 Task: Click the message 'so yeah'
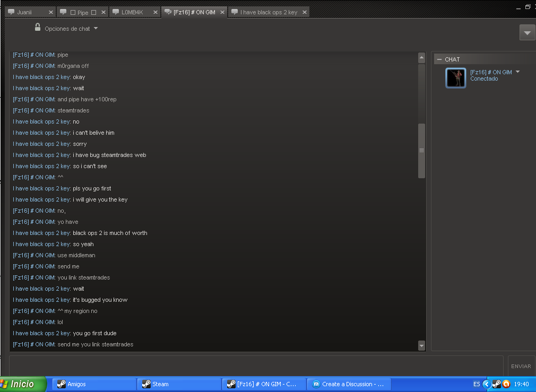coord(83,245)
